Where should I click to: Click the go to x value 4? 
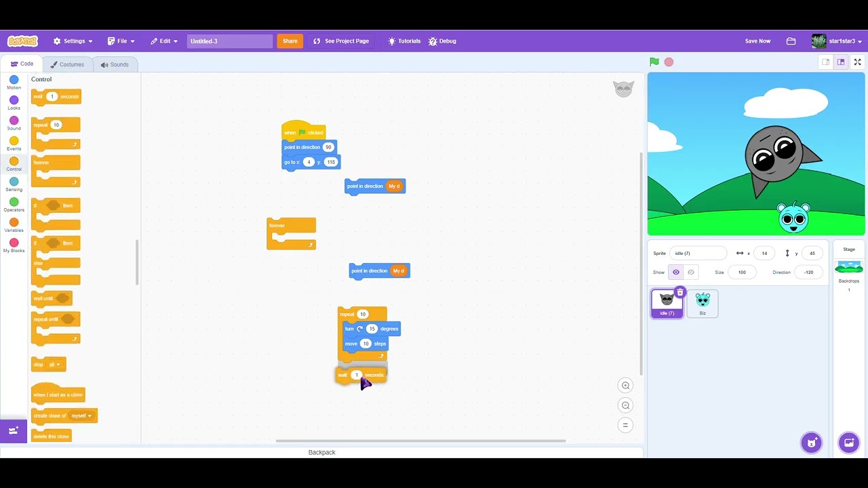pyautogui.click(x=309, y=162)
